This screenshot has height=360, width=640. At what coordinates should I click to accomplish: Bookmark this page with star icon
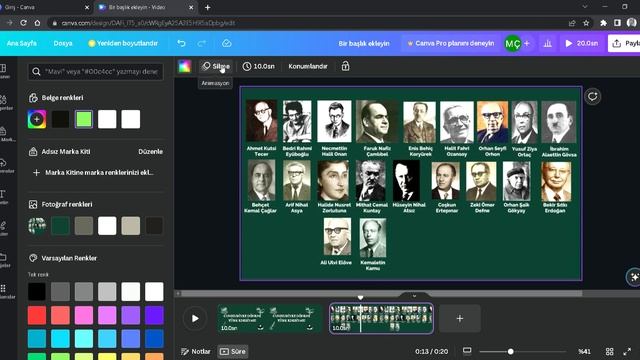(x=586, y=23)
